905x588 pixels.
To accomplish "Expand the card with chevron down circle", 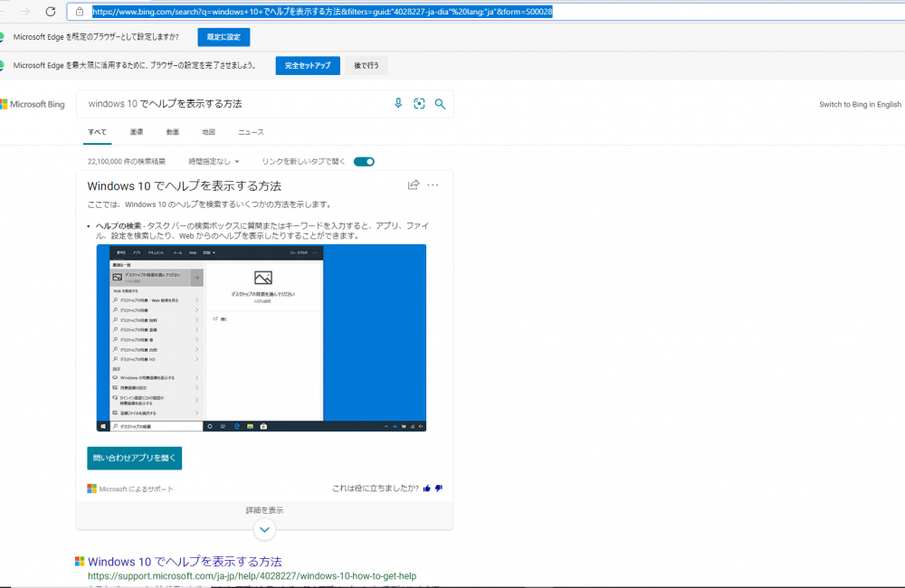I will click(x=264, y=529).
